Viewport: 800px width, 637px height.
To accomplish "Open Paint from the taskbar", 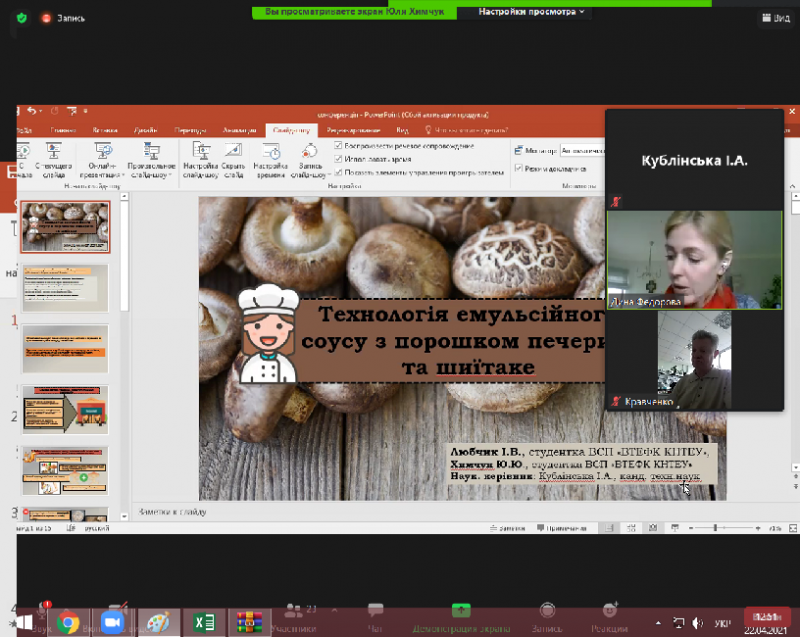I will (x=158, y=622).
